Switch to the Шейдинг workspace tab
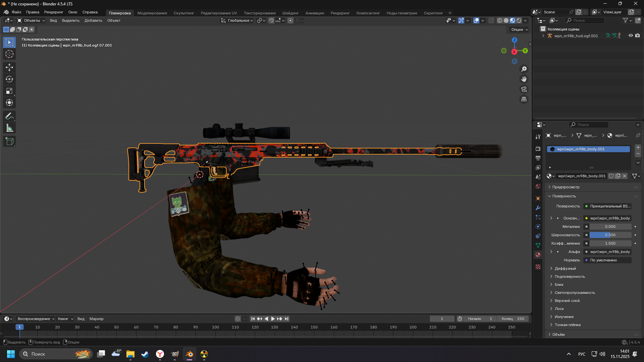The width and height of the screenshot is (644, 362). click(290, 13)
